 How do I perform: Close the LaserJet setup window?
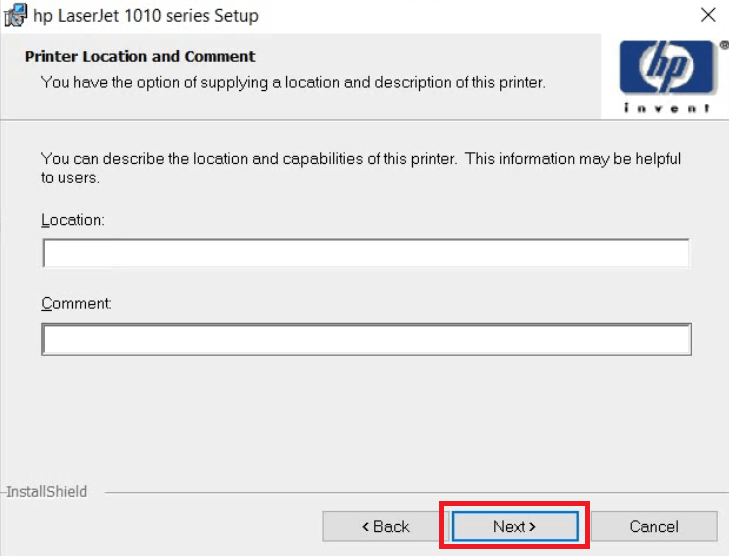708,15
